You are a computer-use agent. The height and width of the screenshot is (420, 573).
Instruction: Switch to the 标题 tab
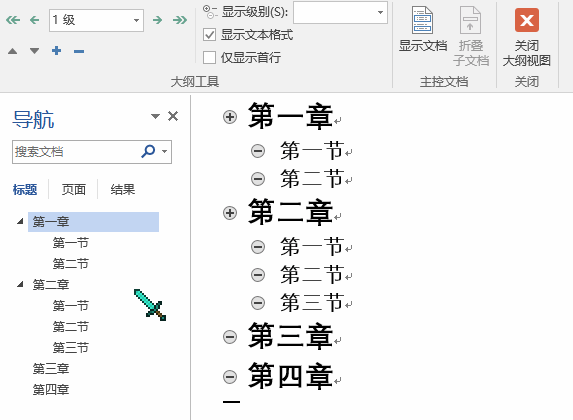tap(25, 190)
